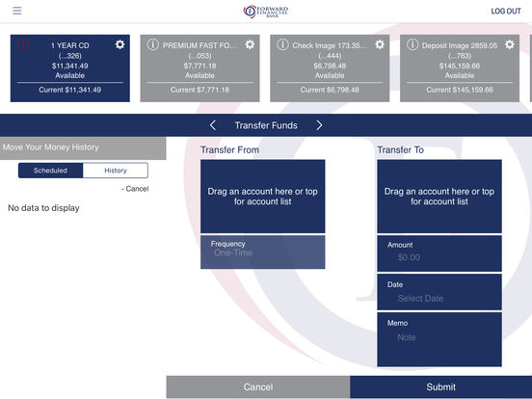Select the Transfer From account box
Viewport: 532px width, 399px height.
pyautogui.click(x=262, y=196)
